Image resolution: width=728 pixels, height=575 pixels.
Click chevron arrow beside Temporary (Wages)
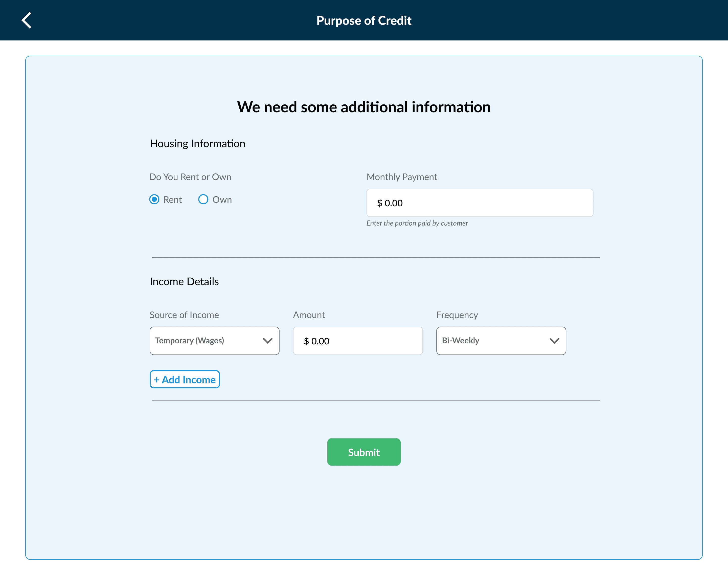[268, 341]
